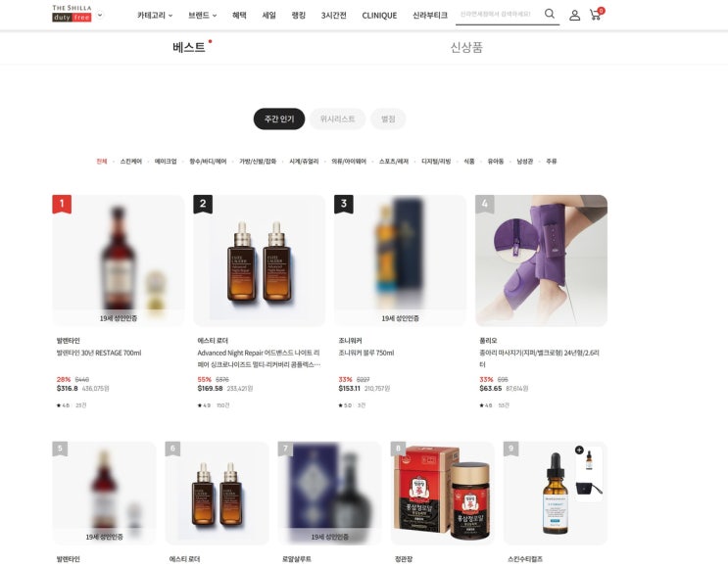The image size is (728, 568).
Task: Open the rank 7 로얄살루트 product image
Action: [x=330, y=494]
